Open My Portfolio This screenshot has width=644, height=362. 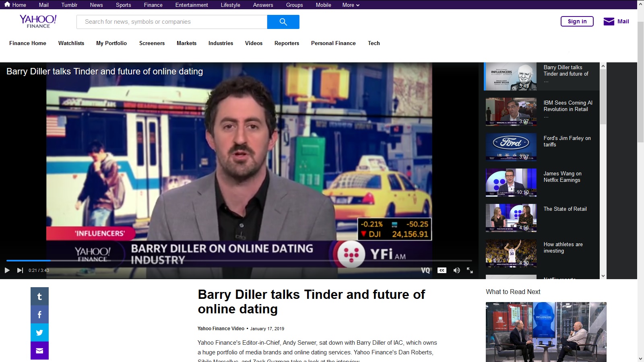pos(111,43)
